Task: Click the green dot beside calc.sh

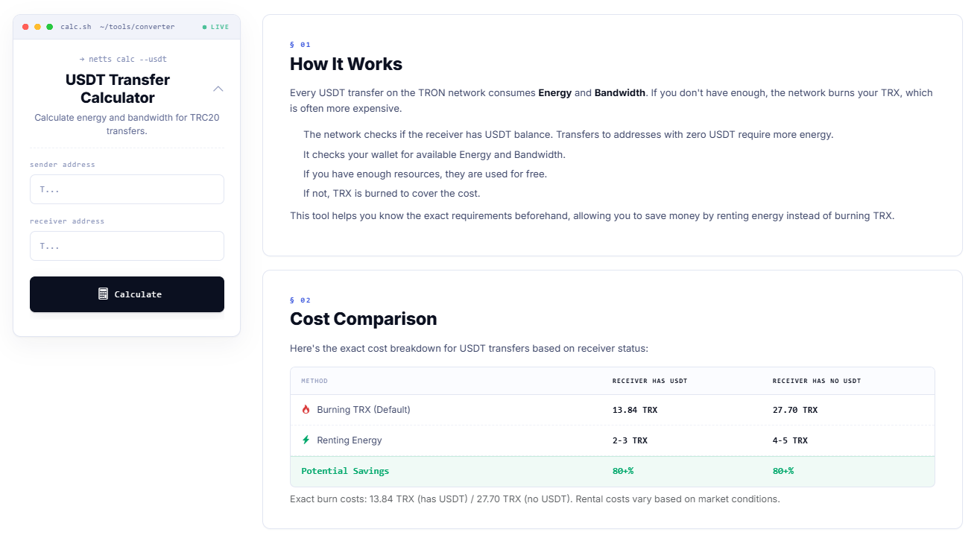Action: click(49, 27)
